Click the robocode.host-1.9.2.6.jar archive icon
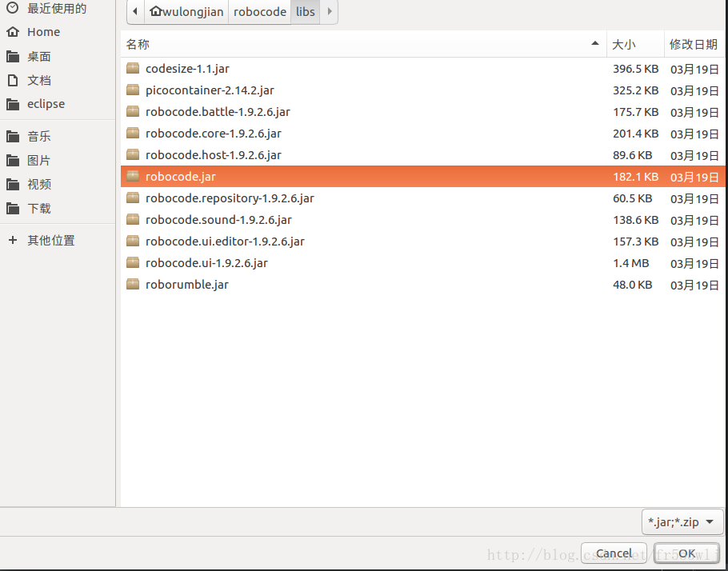The image size is (728, 571). [x=133, y=154]
